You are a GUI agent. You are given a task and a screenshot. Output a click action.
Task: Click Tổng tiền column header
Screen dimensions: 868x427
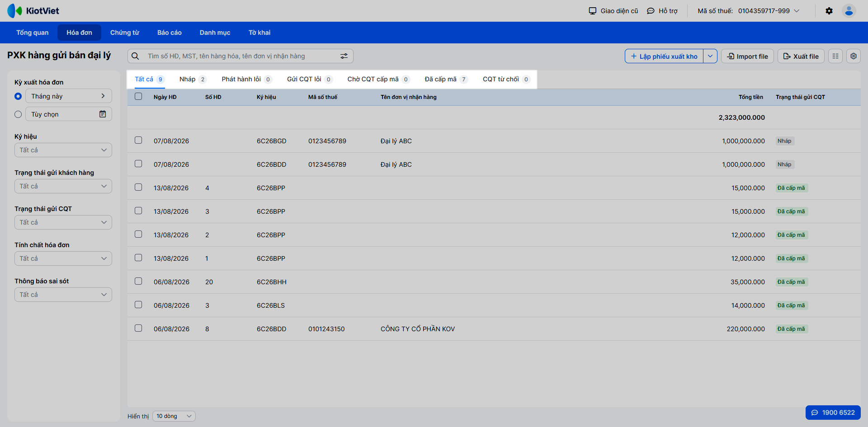point(751,97)
